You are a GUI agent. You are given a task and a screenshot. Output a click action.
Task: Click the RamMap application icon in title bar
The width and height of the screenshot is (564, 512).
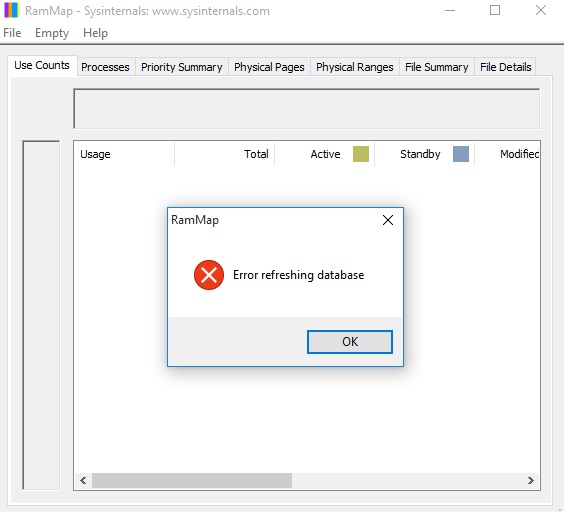click(x=11, y=11)
